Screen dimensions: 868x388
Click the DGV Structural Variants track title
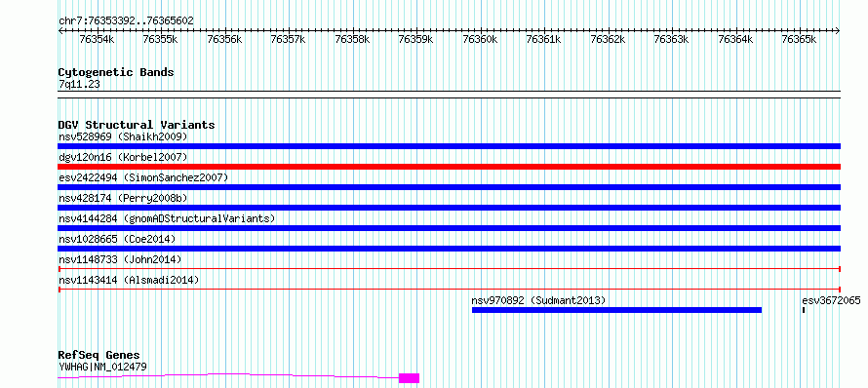coord(137,125)
